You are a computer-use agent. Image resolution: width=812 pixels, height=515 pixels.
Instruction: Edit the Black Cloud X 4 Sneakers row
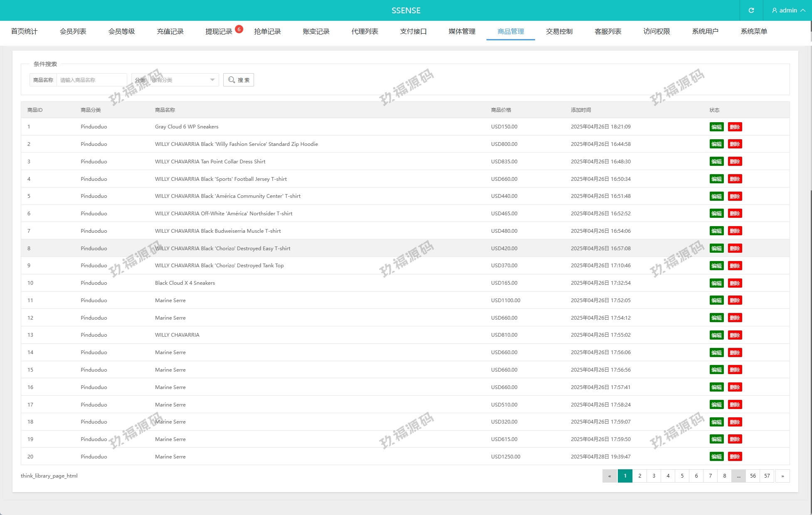pos(716,283)
